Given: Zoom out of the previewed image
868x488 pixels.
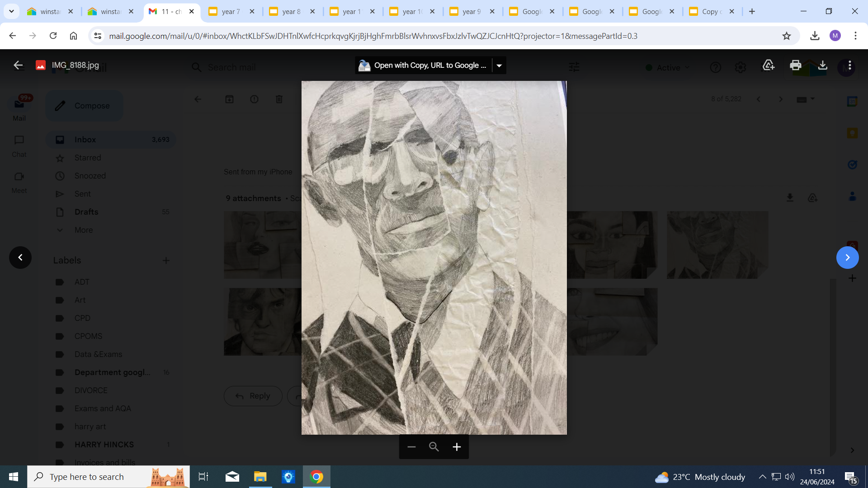Looking at the screenshot, I should pos(411,447).
